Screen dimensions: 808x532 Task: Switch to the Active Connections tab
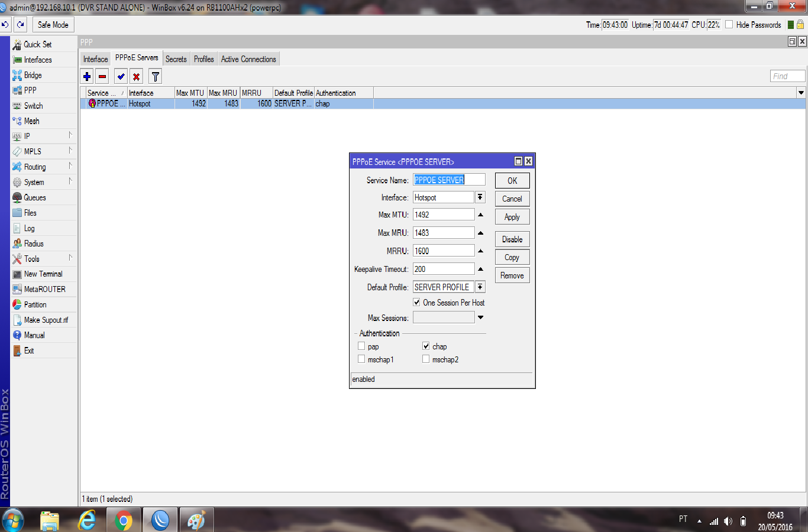click(x=248, y=59)
